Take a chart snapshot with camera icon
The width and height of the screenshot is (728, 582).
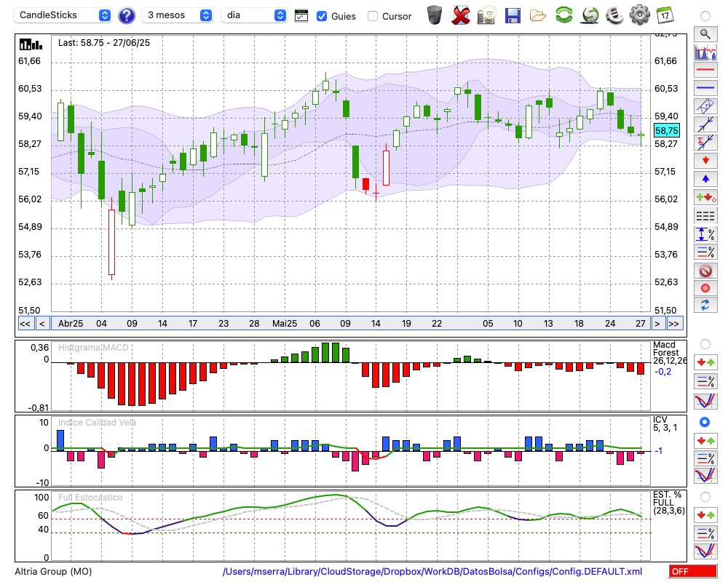coord(486,15)
